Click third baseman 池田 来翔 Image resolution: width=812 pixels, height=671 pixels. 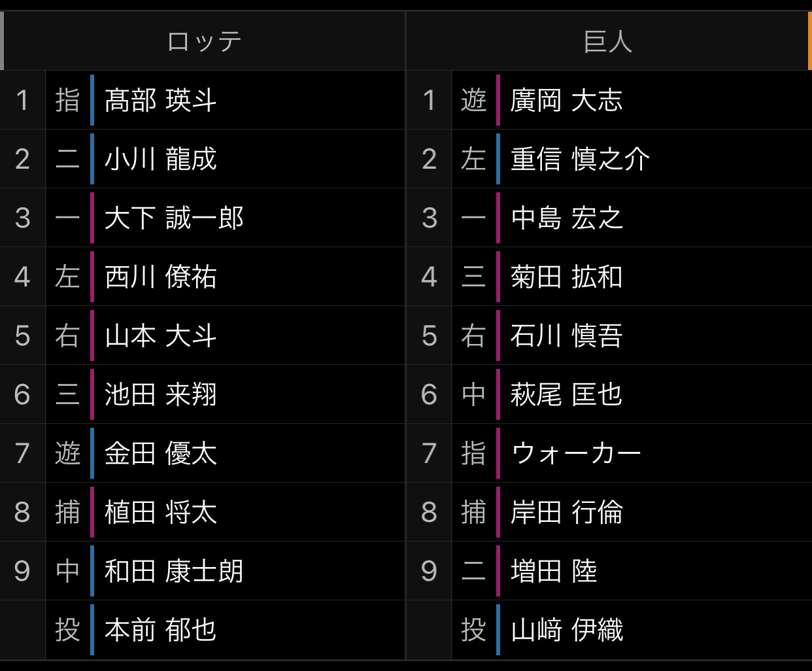coord(160,394)
